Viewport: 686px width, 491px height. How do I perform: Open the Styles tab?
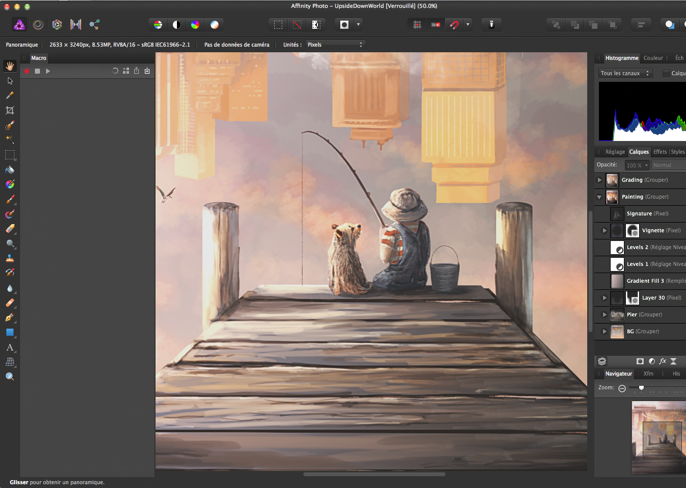point(678,152)
